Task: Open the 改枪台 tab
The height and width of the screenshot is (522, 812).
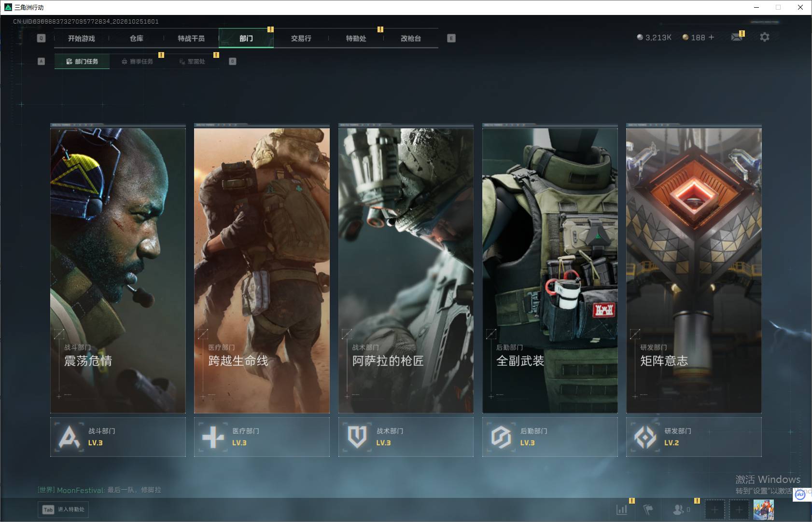Action: (411, 38)
